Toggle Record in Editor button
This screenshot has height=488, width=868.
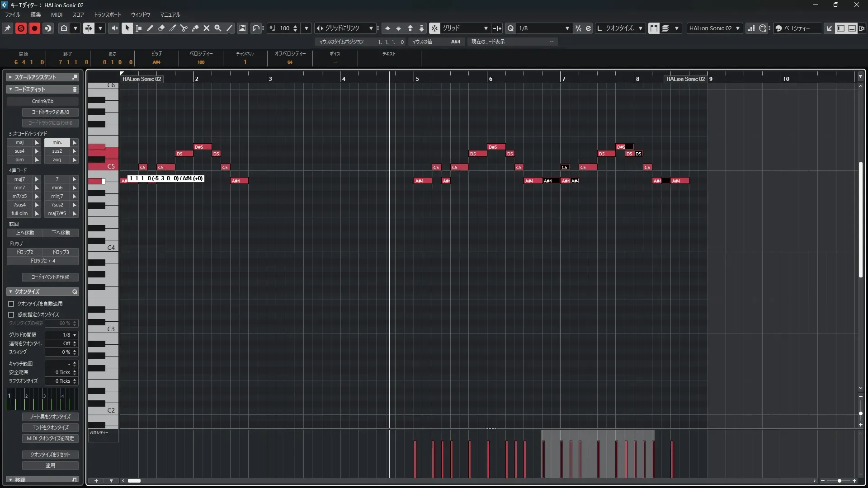click(34, 28)
